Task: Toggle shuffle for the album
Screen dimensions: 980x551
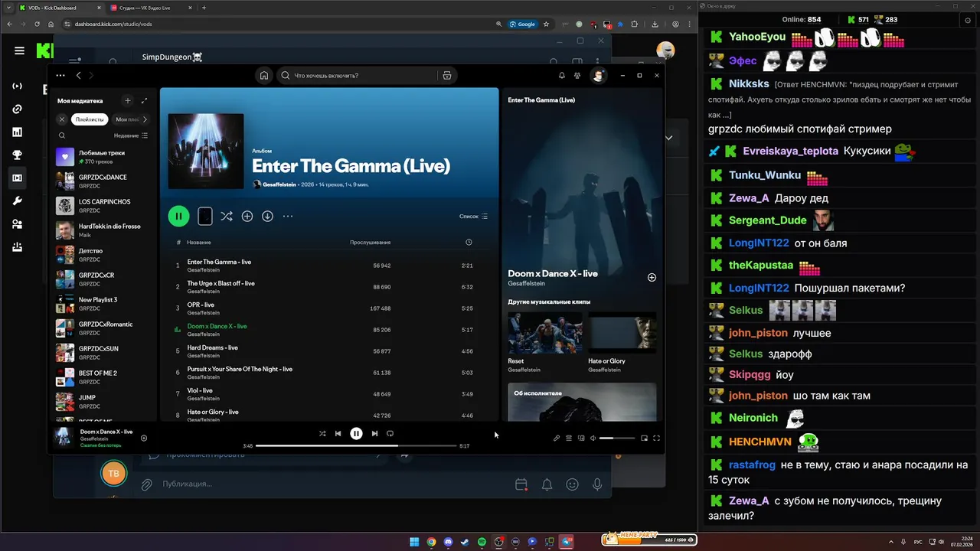Action: point(227,217)
